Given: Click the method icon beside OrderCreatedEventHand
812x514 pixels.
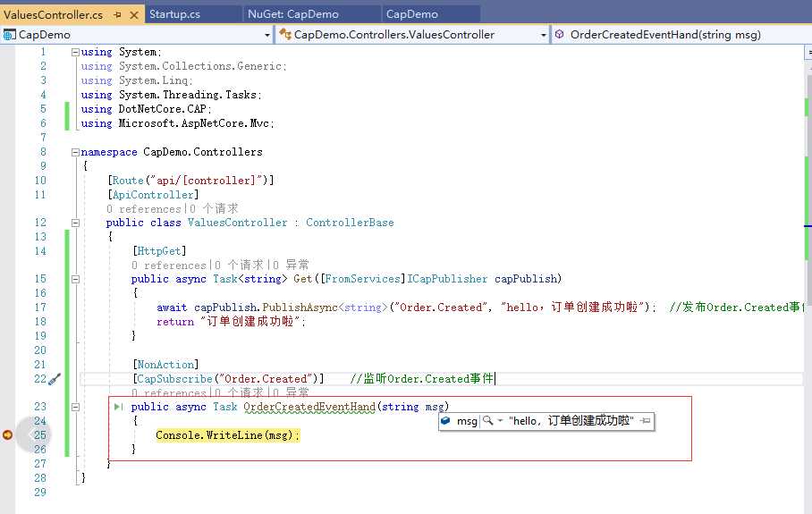Looking at the screenshot, I should tap(559, 34).
